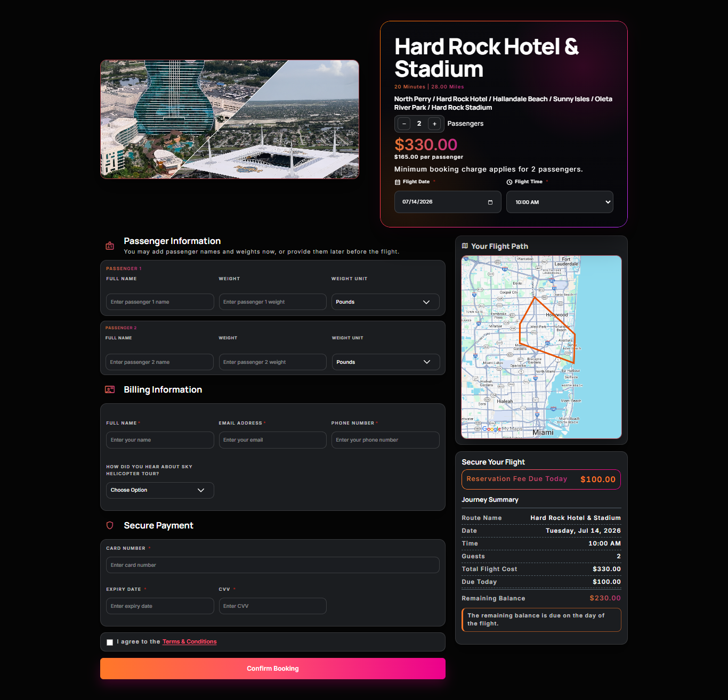Click the Secure Payment shield icon
This screenshot has width=728, height=700.
click(x=110, y=525)
